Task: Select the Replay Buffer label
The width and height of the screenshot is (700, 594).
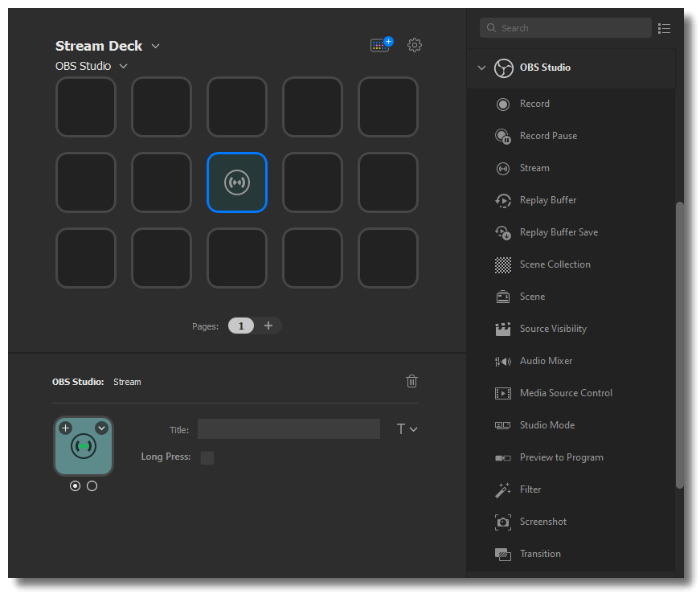Action: pyautogui.click(x=548, y=200)
